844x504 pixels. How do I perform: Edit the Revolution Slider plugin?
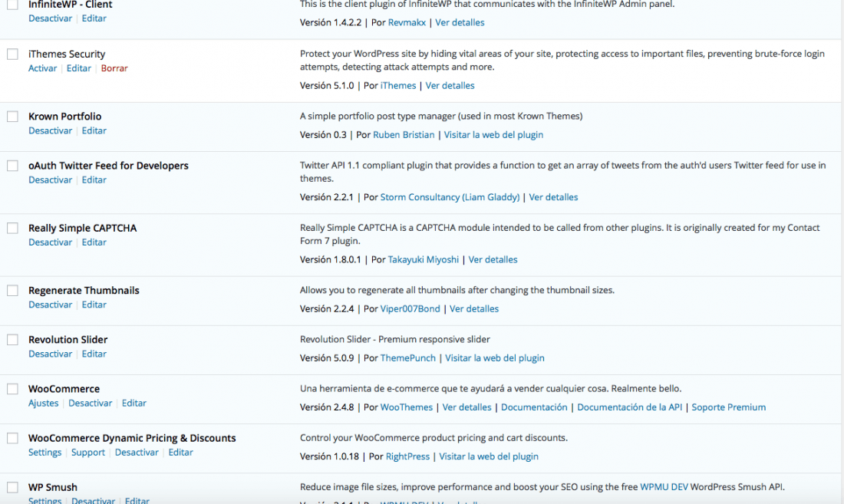[94, 354]
